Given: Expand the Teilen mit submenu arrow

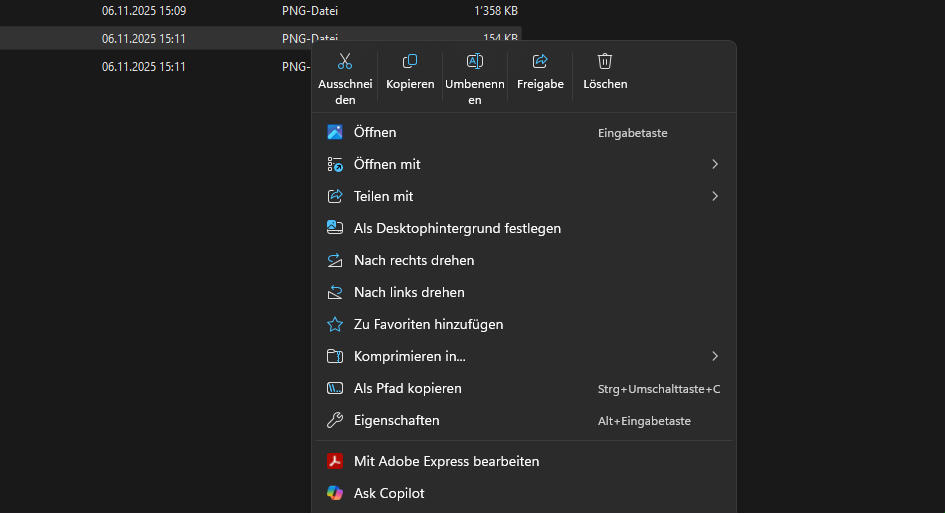Looking at the screenshot, I should click(x=715, y=196).
